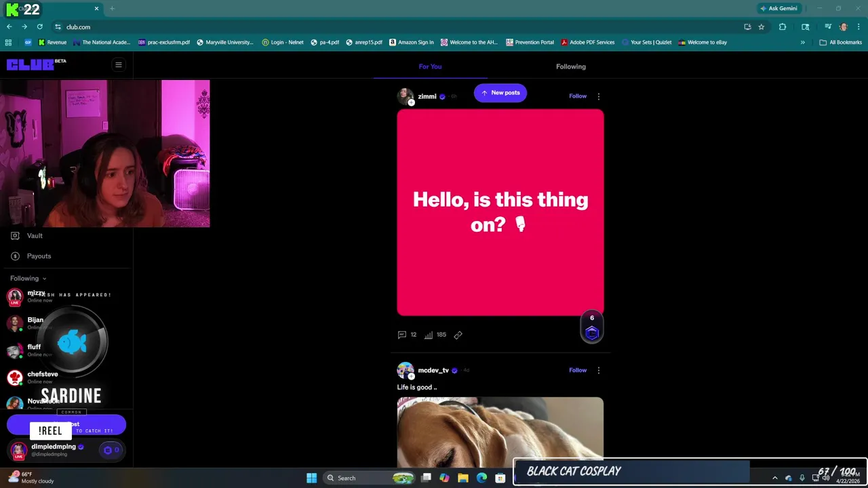Click 'Life is good ..' post text
Image resolution: width=868 pixels, height=488 pixels.
coord(417,388)
